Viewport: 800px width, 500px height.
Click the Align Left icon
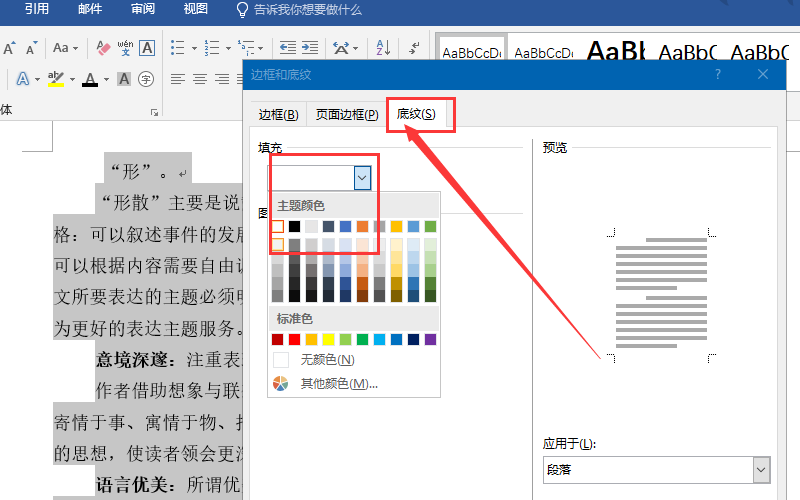pyautogui.click(x=178, y=79)
